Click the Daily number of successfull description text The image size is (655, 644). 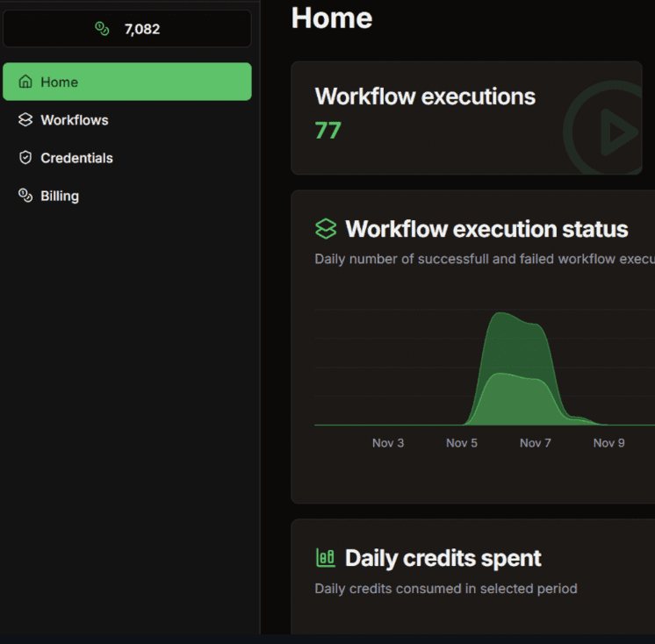click(485, 259)
